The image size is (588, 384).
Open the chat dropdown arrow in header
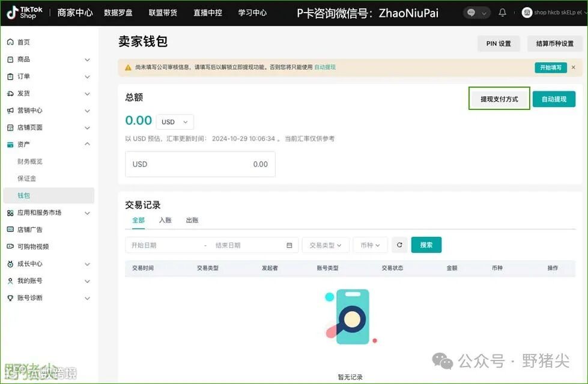point(484,13)
